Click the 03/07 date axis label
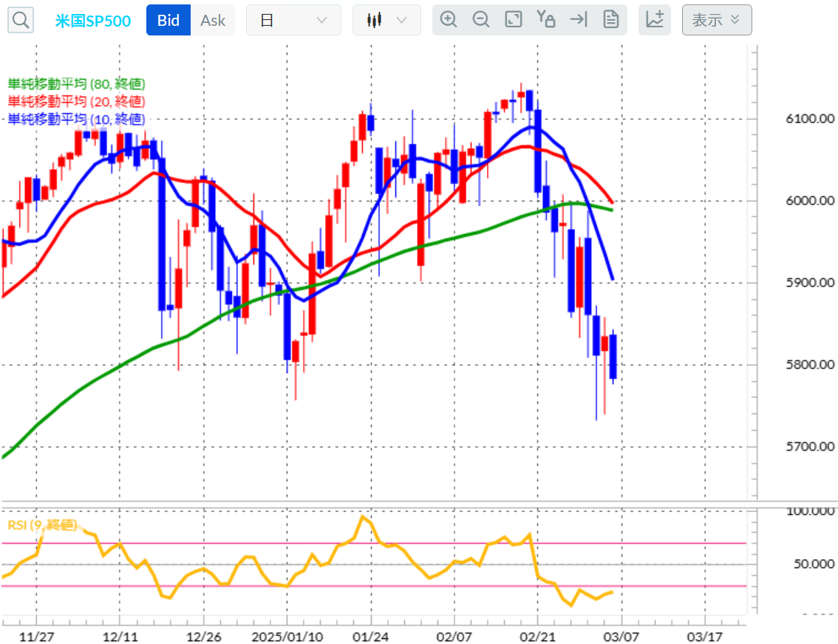The width and height of the screenshot is (838, 644). pos(621,637)
